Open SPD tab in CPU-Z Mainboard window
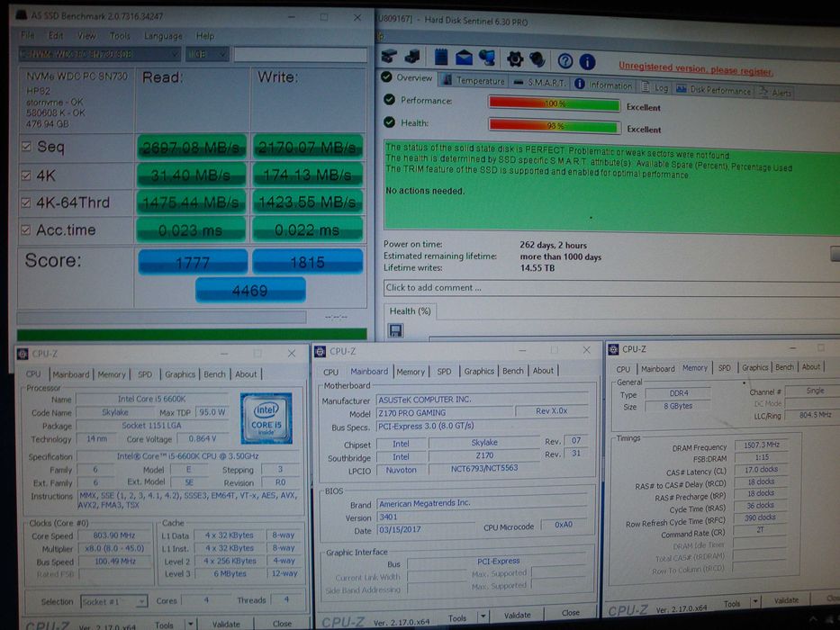Viewport: 840px width, 630px height. point(444,371)
